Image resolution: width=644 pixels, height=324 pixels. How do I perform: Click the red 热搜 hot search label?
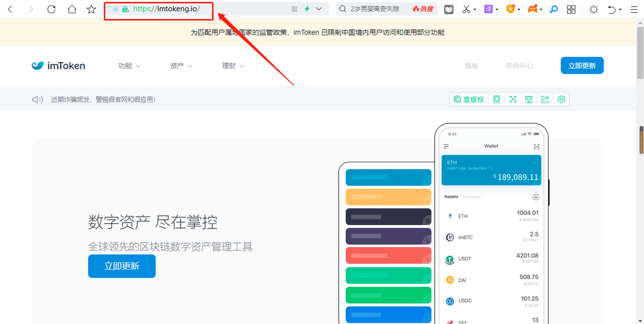(423, 9)
